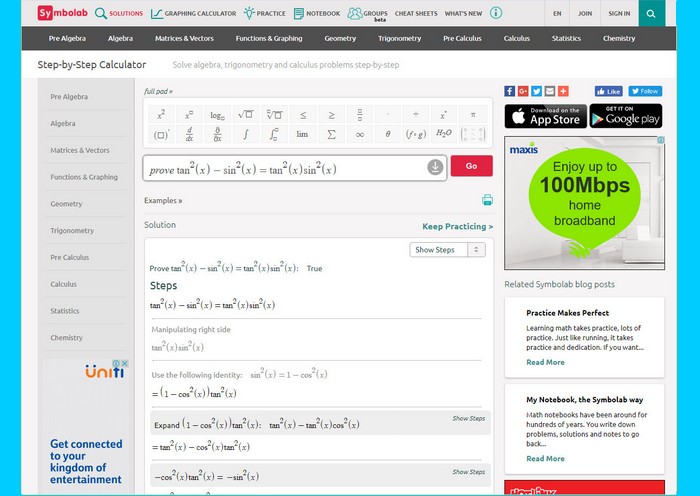Click inside the equation input field

(x=285, y=168)
